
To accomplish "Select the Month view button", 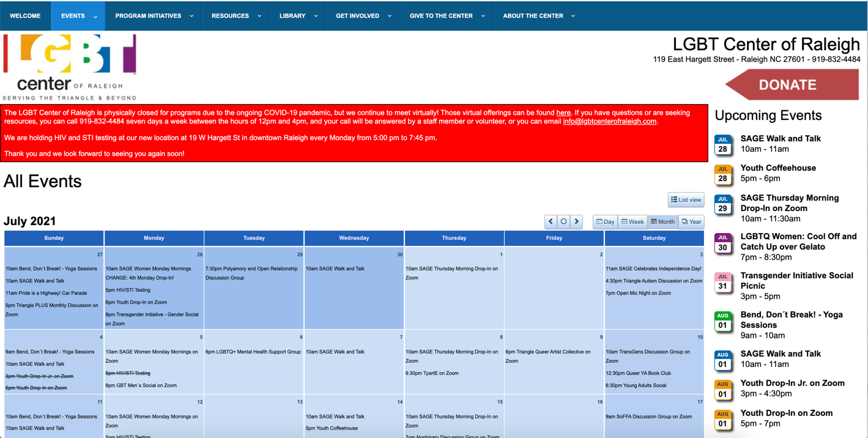I will [x=662, y=221].
